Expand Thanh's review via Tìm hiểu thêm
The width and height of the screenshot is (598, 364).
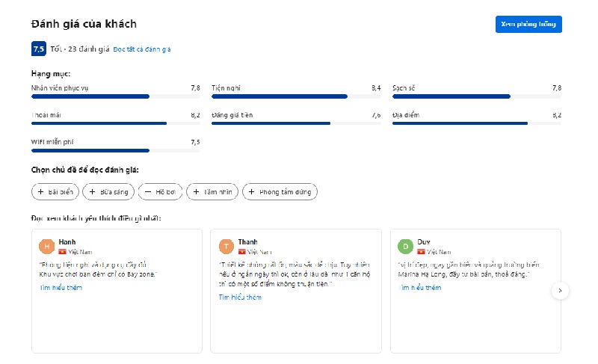tap(240, 297)
